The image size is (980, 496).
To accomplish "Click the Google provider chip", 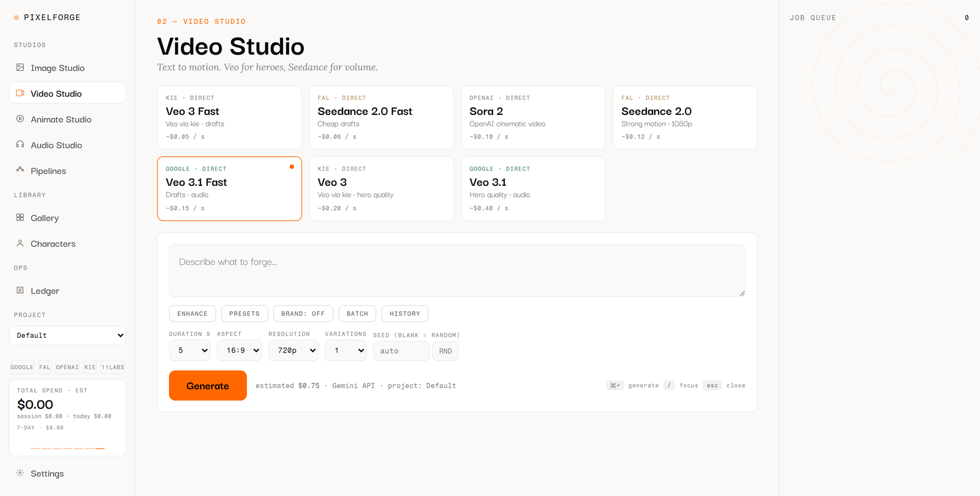I will point(22,367).
